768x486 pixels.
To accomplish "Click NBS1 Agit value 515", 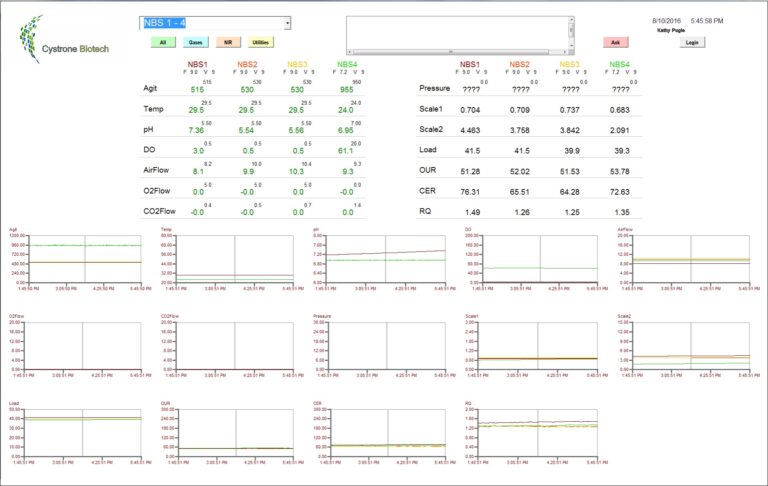I will pos(197,89).
